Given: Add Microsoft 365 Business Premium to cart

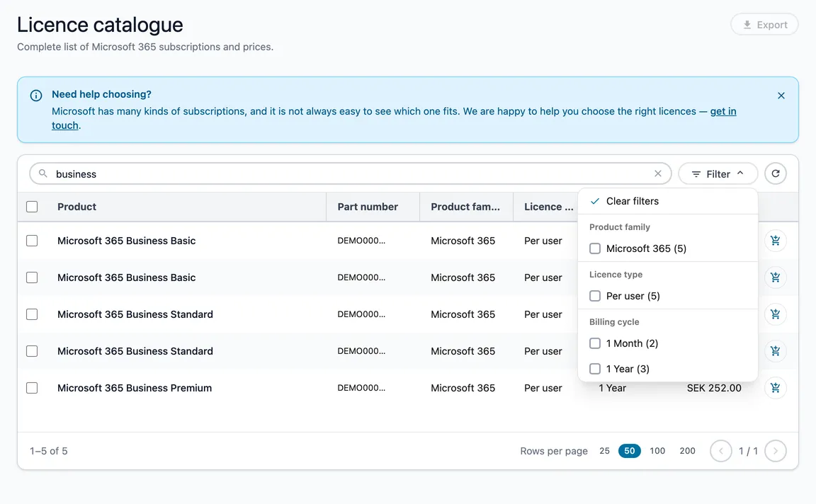Looking at the screenshot, I should click(775, 387).
